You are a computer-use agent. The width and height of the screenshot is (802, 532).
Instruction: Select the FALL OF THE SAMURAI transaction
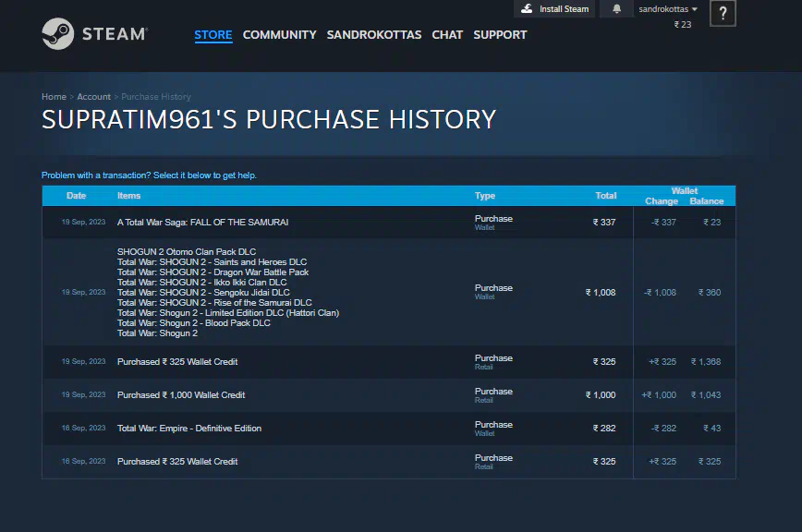point(202,223)
